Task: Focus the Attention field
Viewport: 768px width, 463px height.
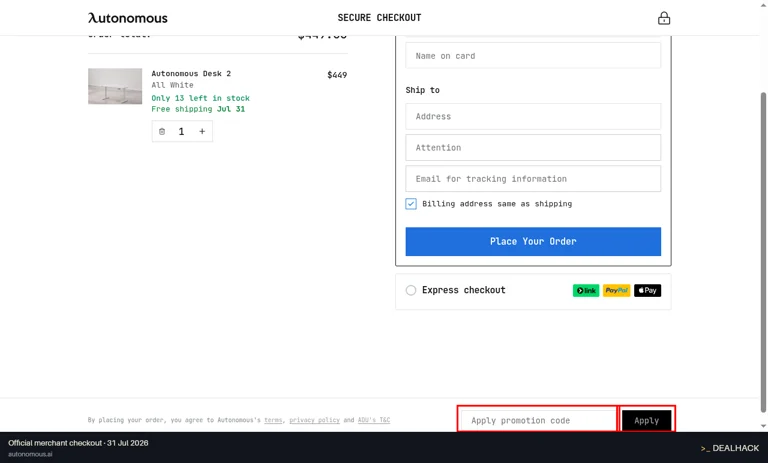Action: [x=533, y=147]
